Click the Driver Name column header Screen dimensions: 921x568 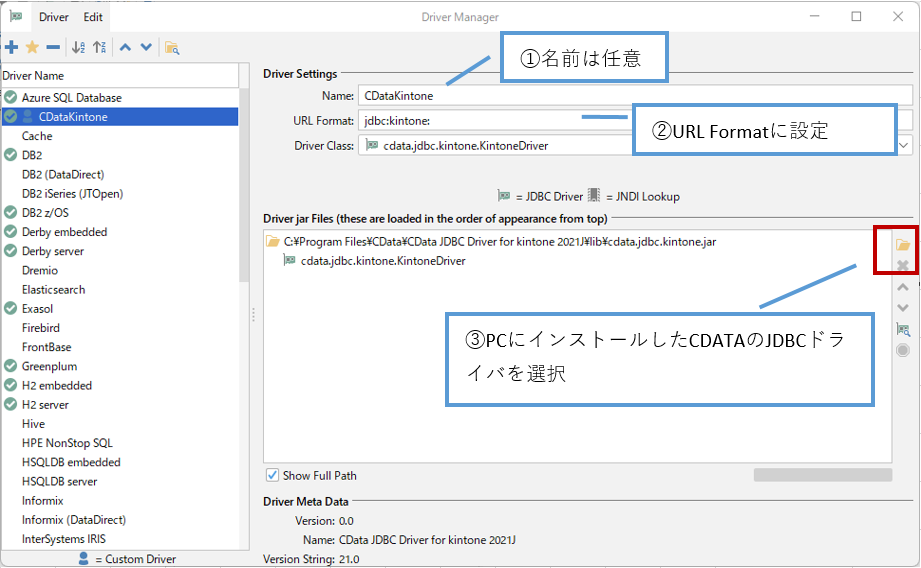point(120,76)
